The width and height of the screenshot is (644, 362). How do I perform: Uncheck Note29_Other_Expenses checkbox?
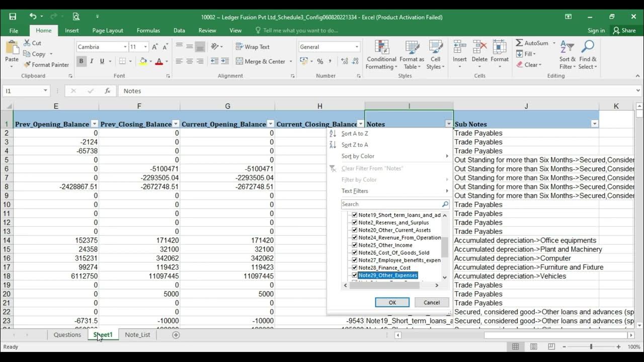coord(355,276)
